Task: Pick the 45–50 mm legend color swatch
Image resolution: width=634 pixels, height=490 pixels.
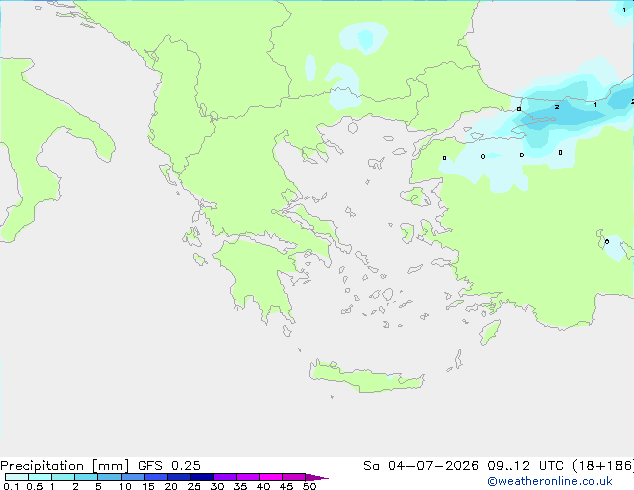Action: click(294, 477)
